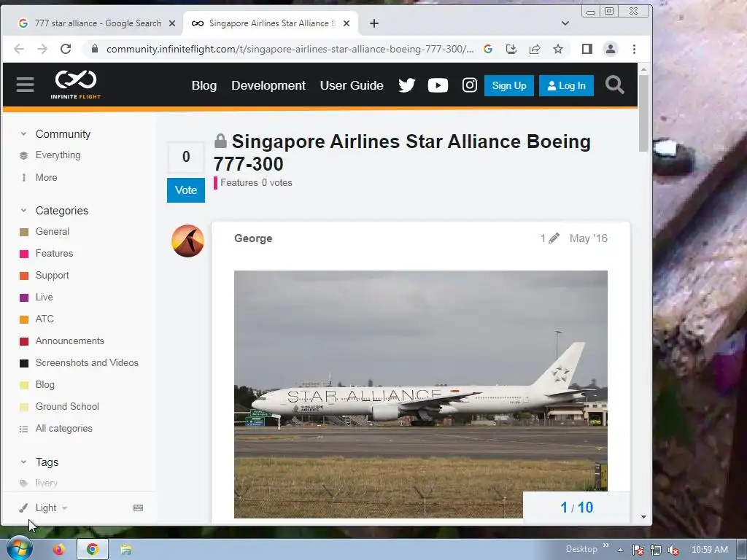Click the 1/10 topic progress indicator
This screenshot has height=560, width=747.
coord(576,507)
